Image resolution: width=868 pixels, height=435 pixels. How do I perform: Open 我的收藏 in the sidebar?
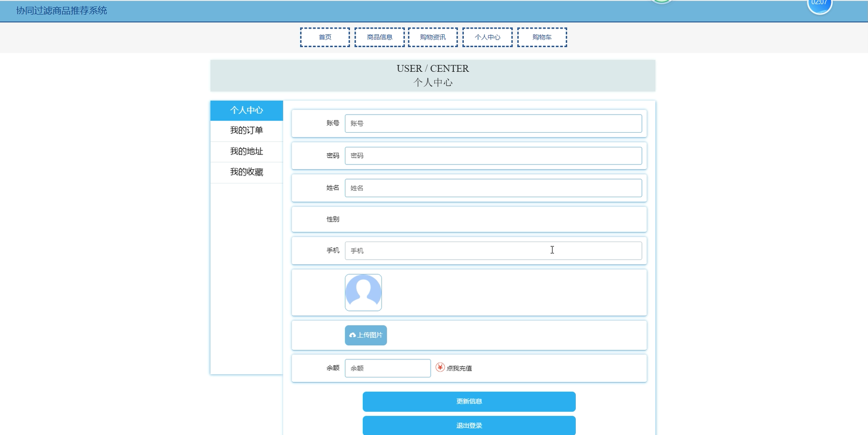coord(247,172)
